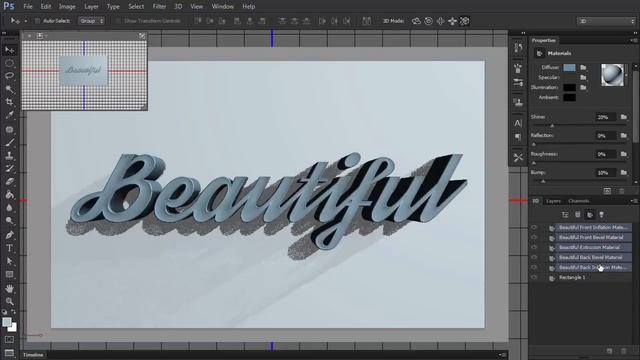Open the 3D workspace switcher dropdown
Image resolution: width=640 pixels, height=360 pixels.
(607, 21)
